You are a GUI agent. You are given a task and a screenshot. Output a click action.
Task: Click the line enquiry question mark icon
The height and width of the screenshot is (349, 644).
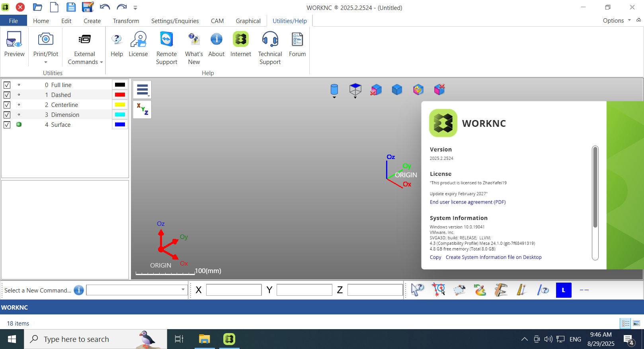pyautogui.click(x=543, y=290)
